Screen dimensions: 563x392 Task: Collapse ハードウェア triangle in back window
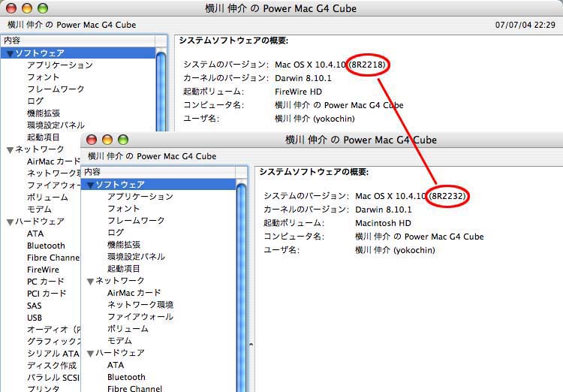click(x=10, y=222)
